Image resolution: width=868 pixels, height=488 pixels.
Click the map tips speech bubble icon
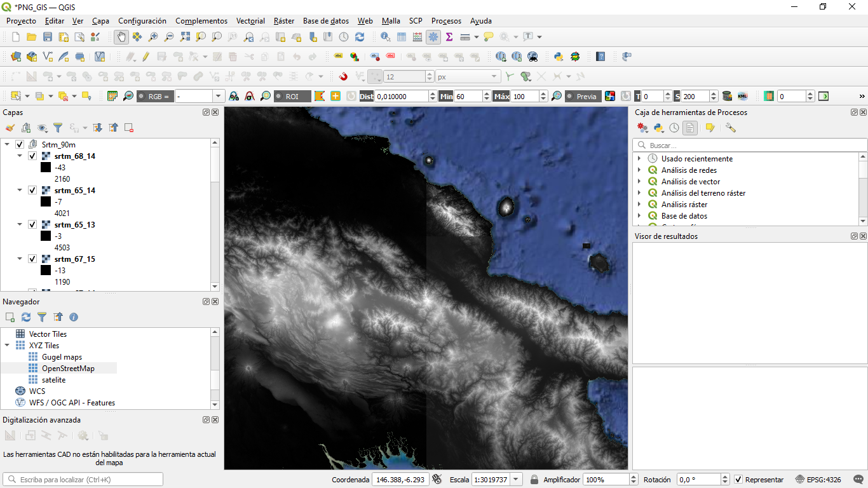point(488,37)
